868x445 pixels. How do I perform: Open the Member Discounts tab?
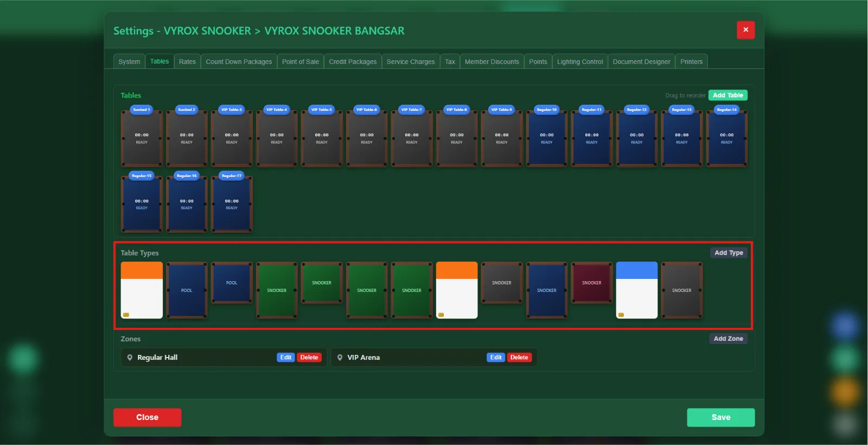coord(492,61)
